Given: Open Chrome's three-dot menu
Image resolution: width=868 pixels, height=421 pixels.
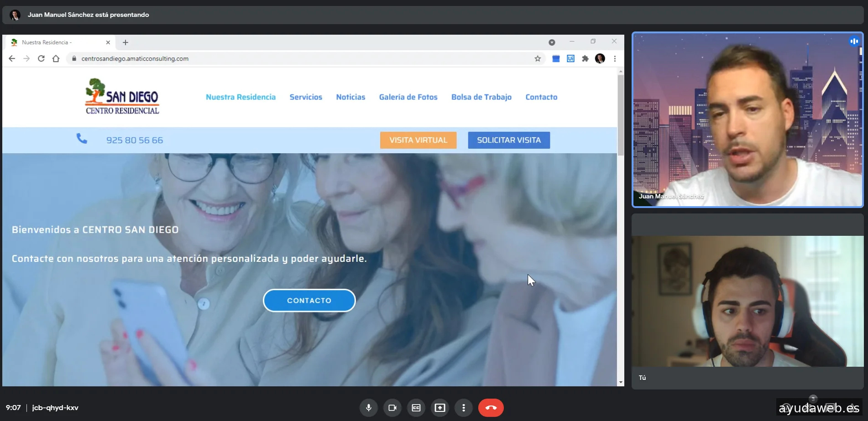Looking at the screenshot, I should click(x=615, y=58).
